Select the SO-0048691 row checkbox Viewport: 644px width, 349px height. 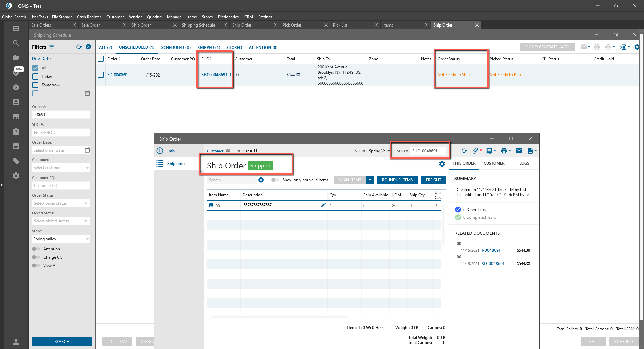point(101,75)
